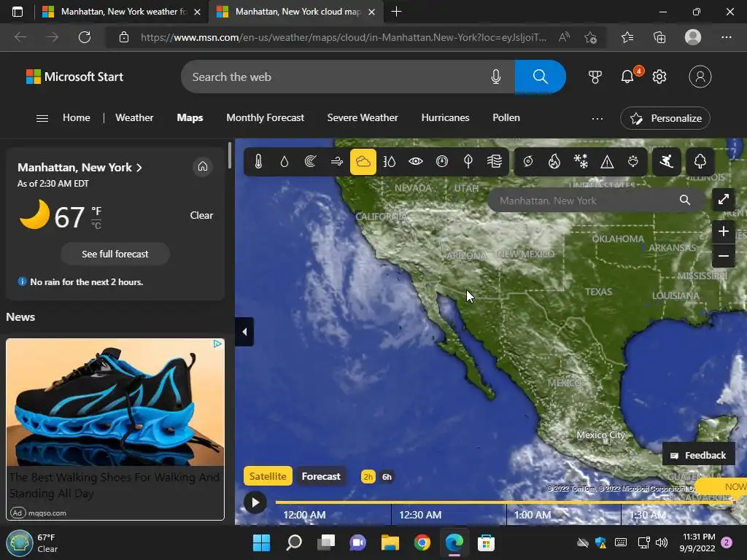Screen dimensions: 747x560
Task: Select the Radar map layer icon
Action: (x=311, y=162)
